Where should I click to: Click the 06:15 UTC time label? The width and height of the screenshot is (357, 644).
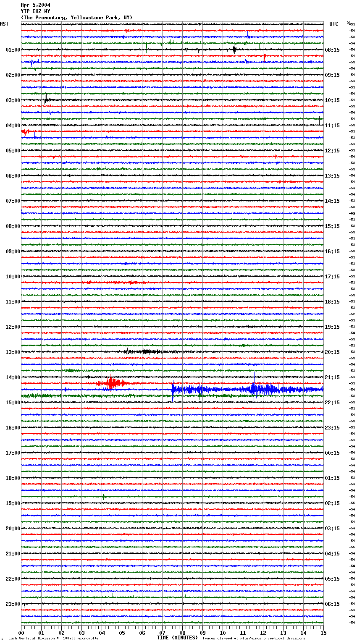coord(332,604)
